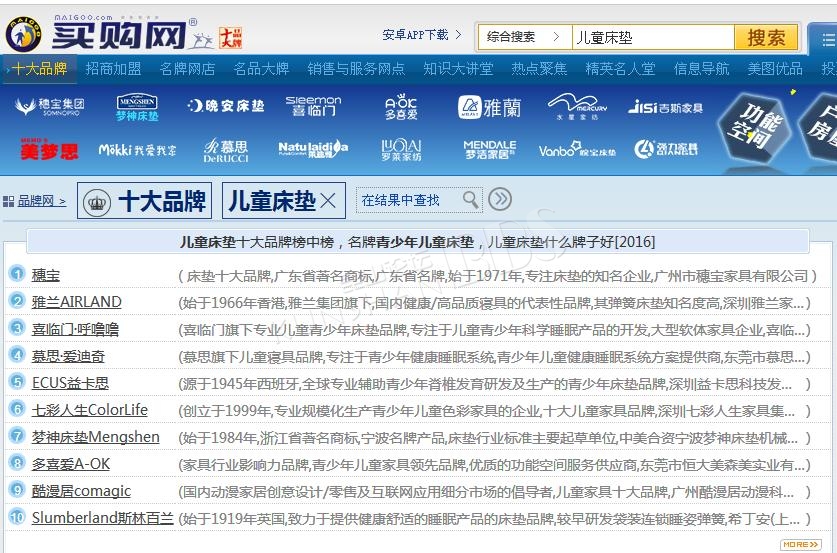This screenshot has height=553, width=837.
Task: Open the 雅兰AIRLAND brand link
Action: [76, 302]
